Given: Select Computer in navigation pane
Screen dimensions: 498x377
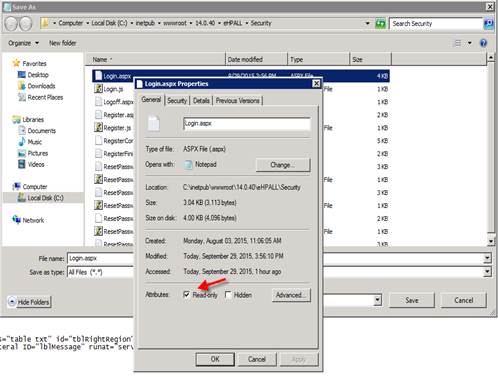Looking at the screenshot, I should point(30,187).
